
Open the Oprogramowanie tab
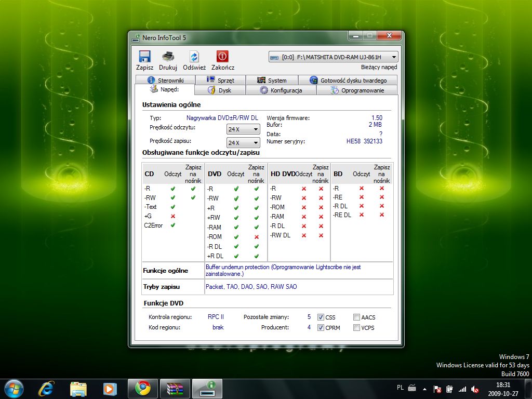coord(357,90)
